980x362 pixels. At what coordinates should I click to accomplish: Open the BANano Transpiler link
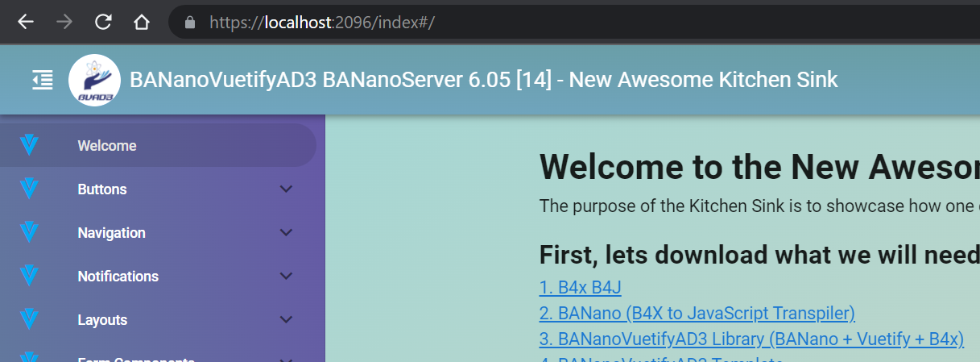pyautogui.click(x=697, y=314)
